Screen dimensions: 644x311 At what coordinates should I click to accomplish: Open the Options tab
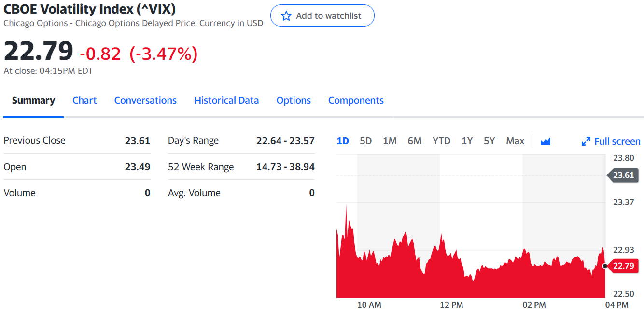(294, 100)
